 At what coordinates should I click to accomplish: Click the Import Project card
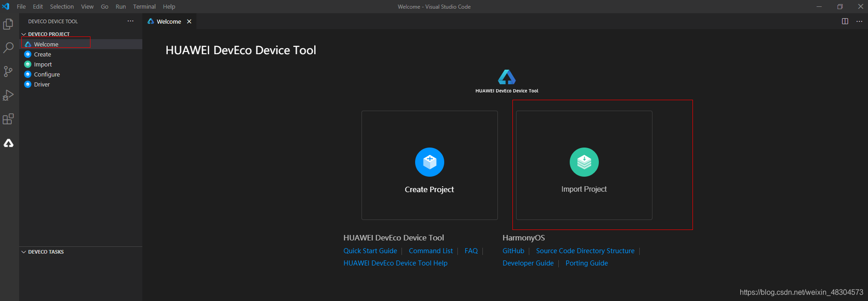pos(584,165)
